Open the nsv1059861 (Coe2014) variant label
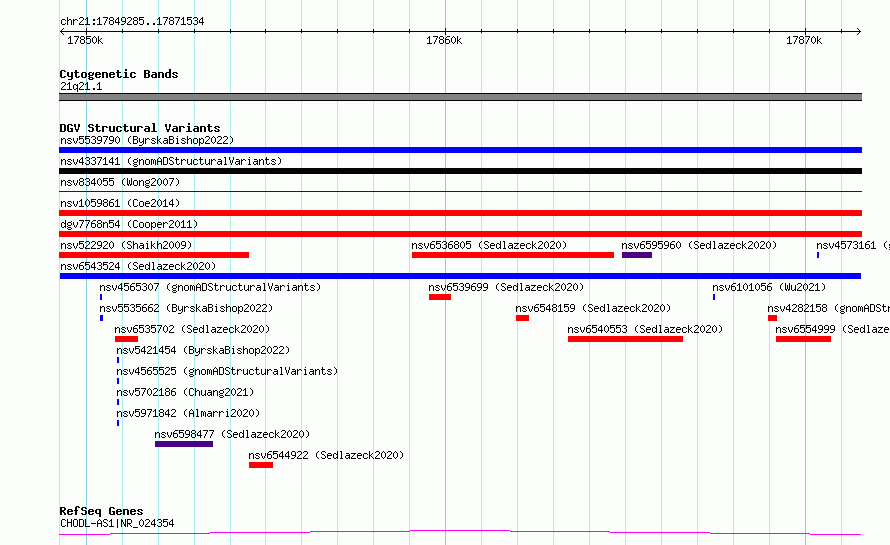The width and height of the screenshot is (890, 545). coord(120,203)
